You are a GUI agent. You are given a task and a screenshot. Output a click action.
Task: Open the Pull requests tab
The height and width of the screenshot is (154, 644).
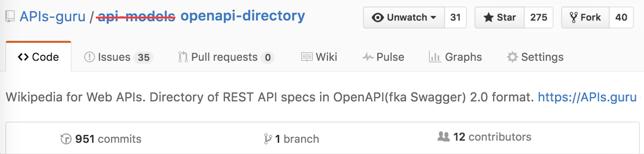(x=226, y=57)
